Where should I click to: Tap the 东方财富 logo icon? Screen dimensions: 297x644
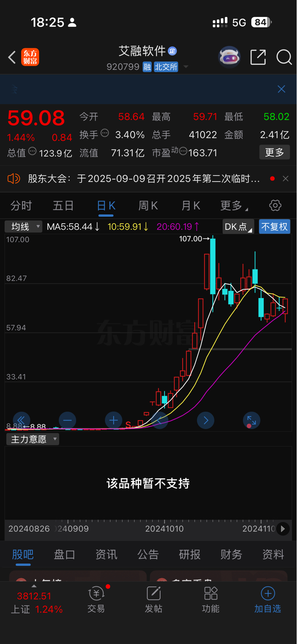pyautogui.click(x=30, y=57)
